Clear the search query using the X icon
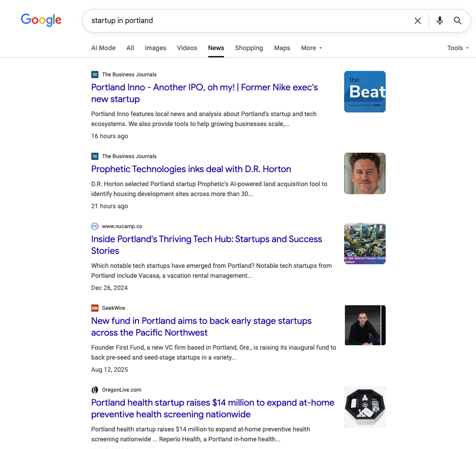Viewport: 476px width, 449px height. click(418, 20)
